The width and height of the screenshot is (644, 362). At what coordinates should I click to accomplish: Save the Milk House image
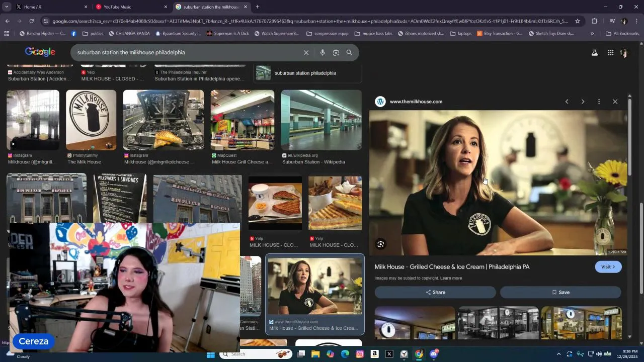[560, 292]
